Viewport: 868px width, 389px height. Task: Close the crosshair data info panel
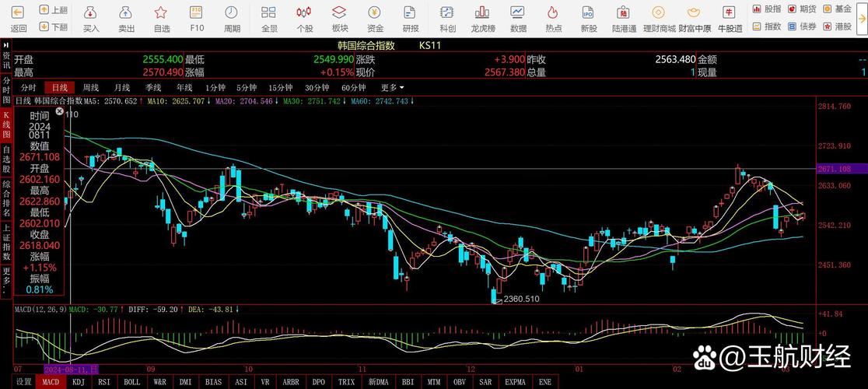[x=60, y=111]
